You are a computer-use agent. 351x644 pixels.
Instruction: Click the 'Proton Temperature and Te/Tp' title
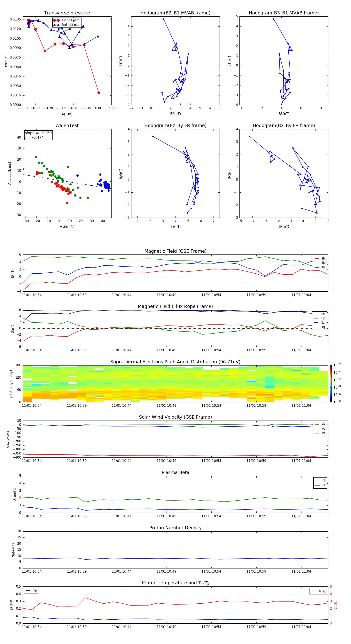[x=175, y=583]
